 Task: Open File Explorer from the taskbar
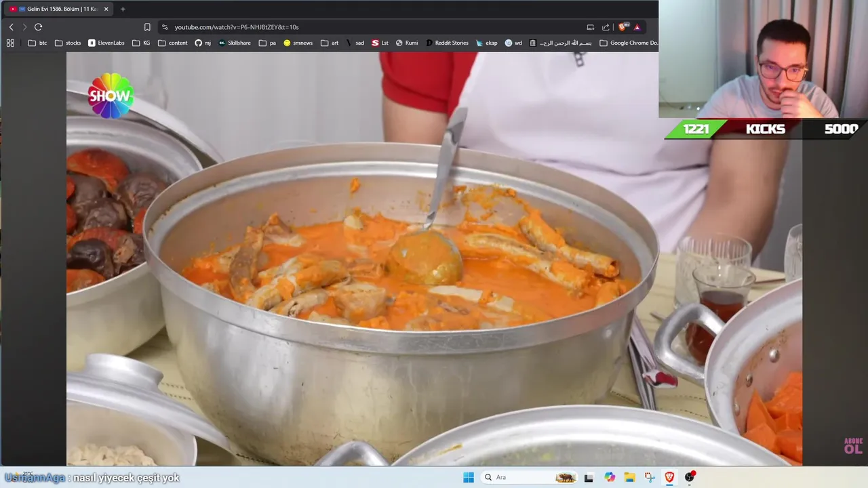(x=629, y=477)
